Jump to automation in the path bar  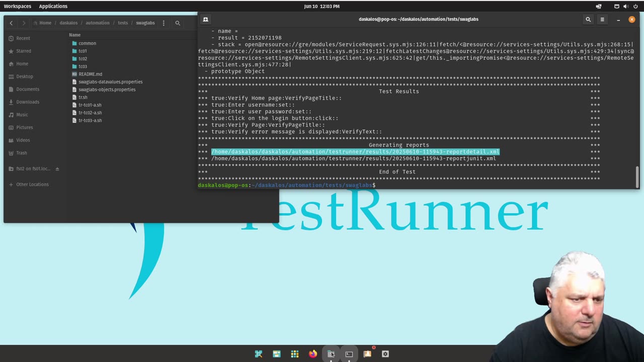pyautogui.click(x=98, y=23)
